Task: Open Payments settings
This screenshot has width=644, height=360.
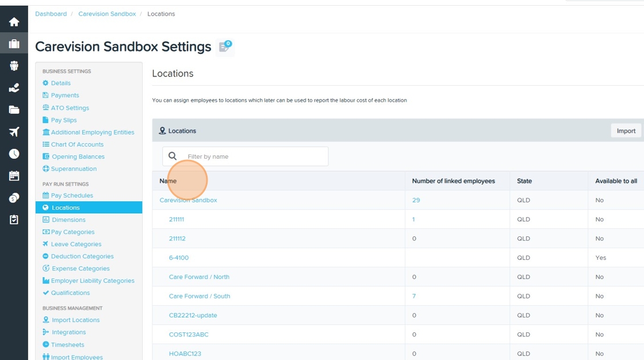Action: tap(65, 95)
